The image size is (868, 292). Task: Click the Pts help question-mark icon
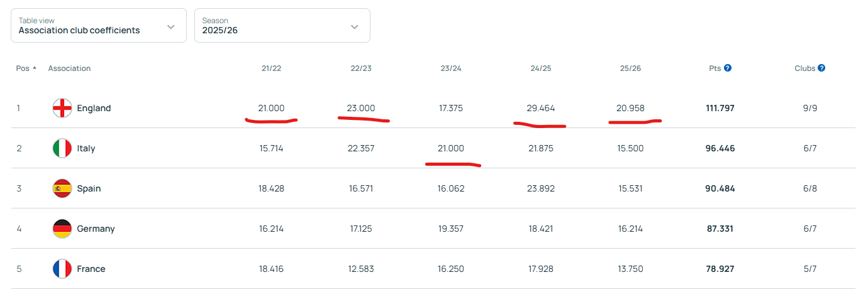[x=728, y=68]
